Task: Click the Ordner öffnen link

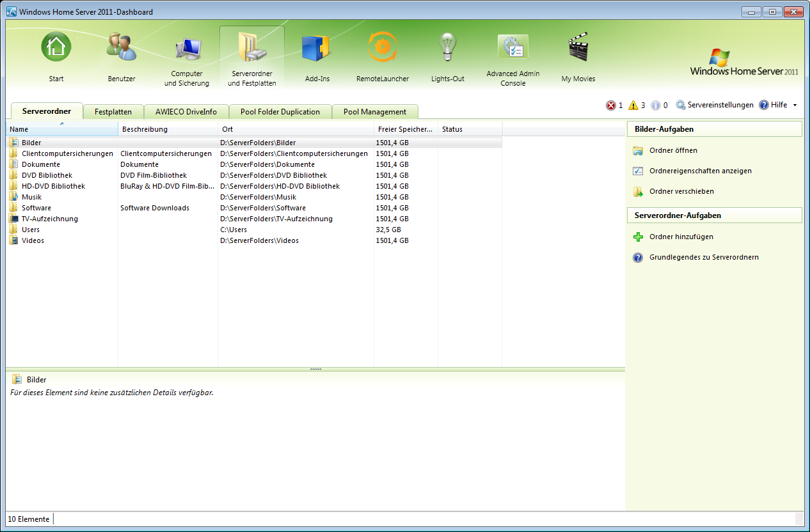Action: point(673,151)
